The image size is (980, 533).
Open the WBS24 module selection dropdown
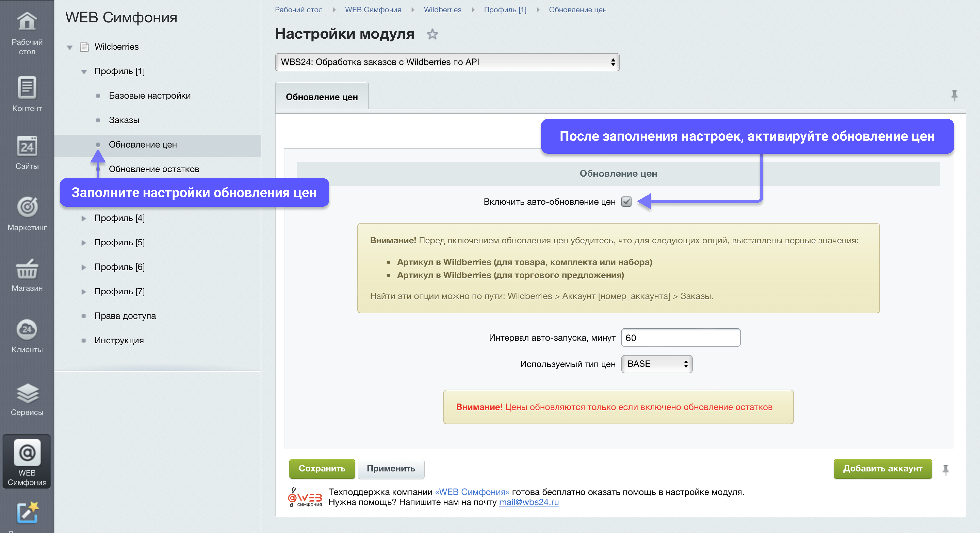(x=447, y=62)
